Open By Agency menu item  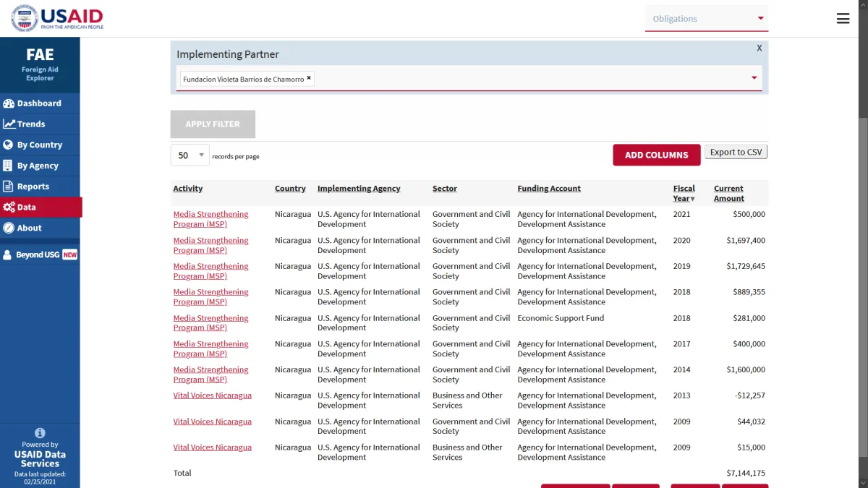40,166
